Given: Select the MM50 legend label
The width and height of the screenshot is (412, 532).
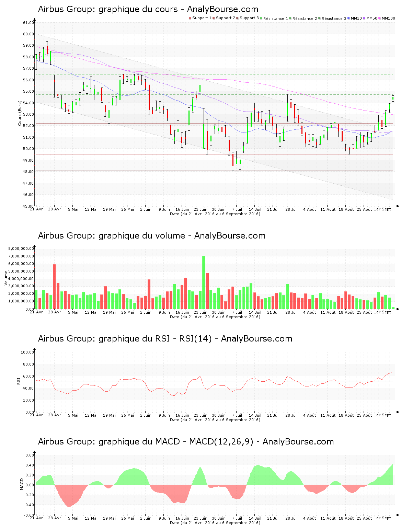Looking at the screenshot, I should click(372, 18).
